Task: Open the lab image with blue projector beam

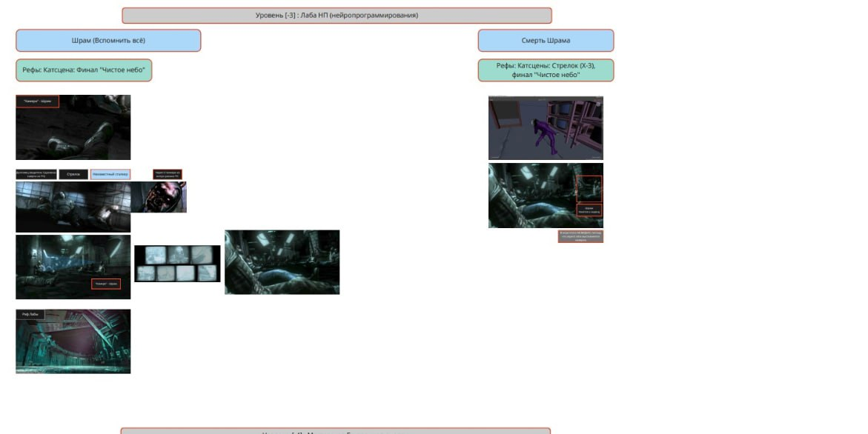Action: pos(73,267)
